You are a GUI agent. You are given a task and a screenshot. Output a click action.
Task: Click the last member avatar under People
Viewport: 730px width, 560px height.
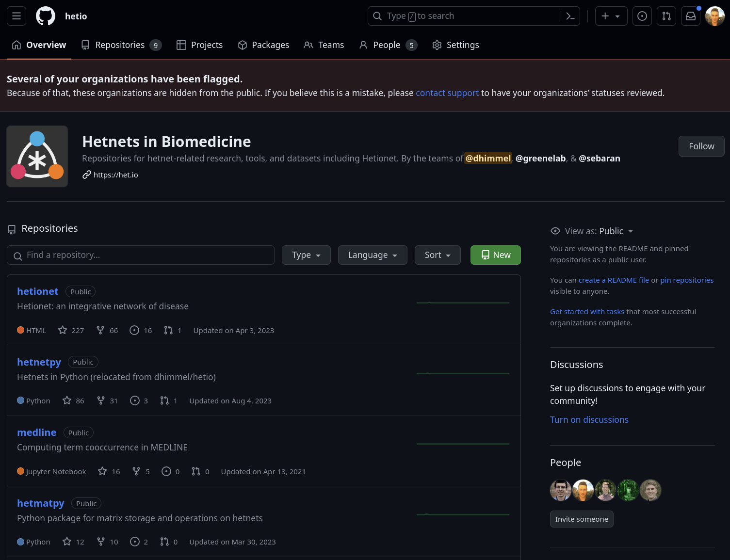[650, 490]
